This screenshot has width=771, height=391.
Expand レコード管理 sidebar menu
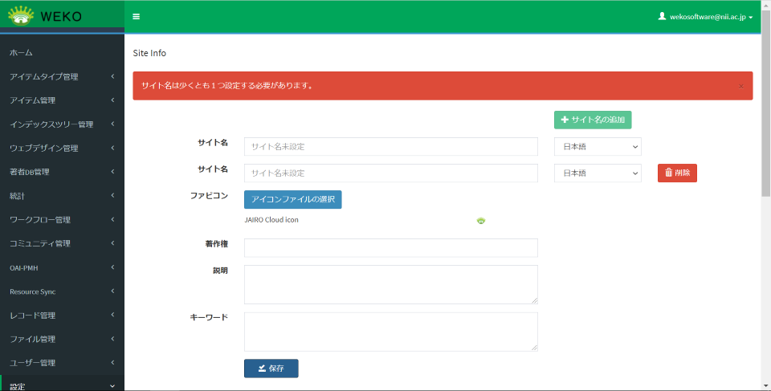click(62, 315)
